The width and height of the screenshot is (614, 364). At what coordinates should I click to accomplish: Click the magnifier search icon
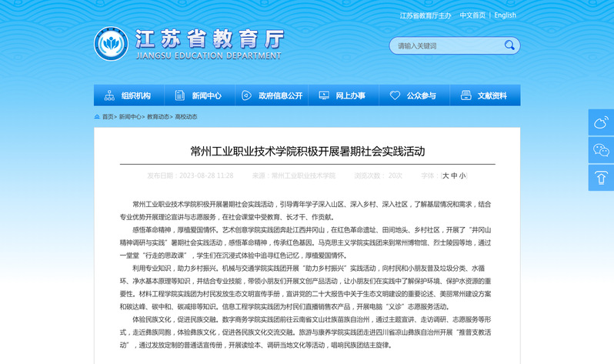point(509,46)
